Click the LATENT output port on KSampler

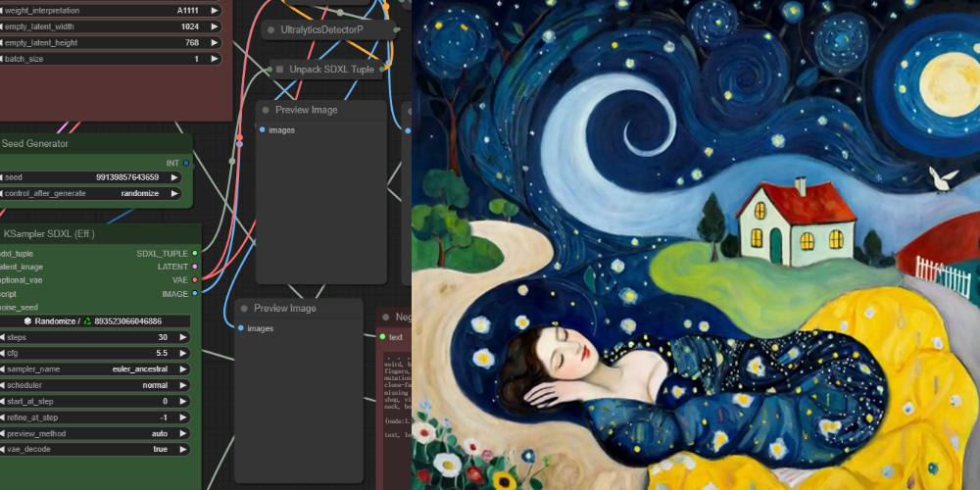195,267
